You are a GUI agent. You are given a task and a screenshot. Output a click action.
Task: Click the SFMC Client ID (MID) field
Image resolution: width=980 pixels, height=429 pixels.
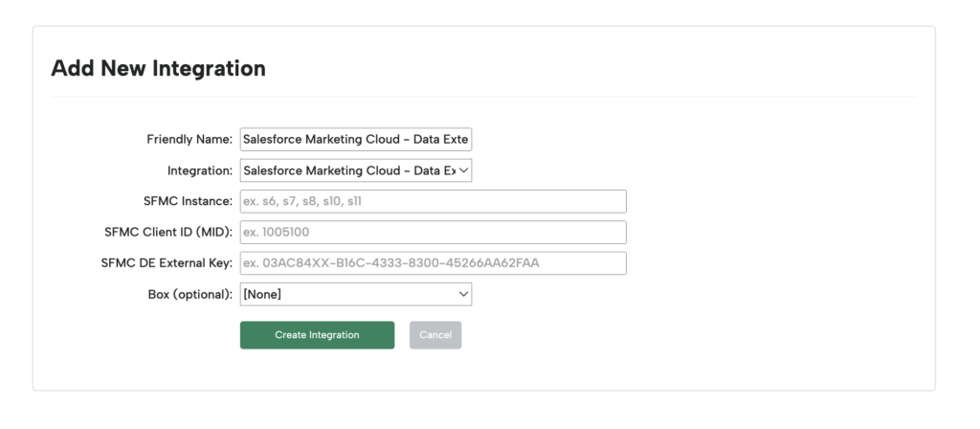point(434,232)
